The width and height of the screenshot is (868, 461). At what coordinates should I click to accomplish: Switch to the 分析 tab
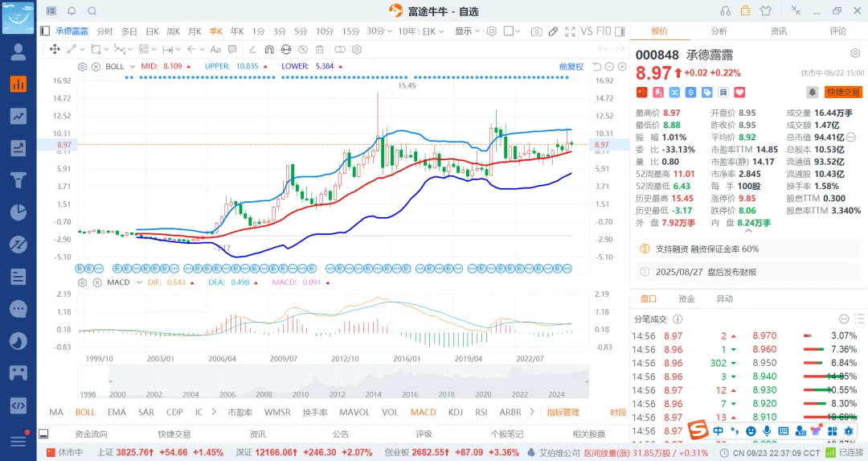coord(719,31)
